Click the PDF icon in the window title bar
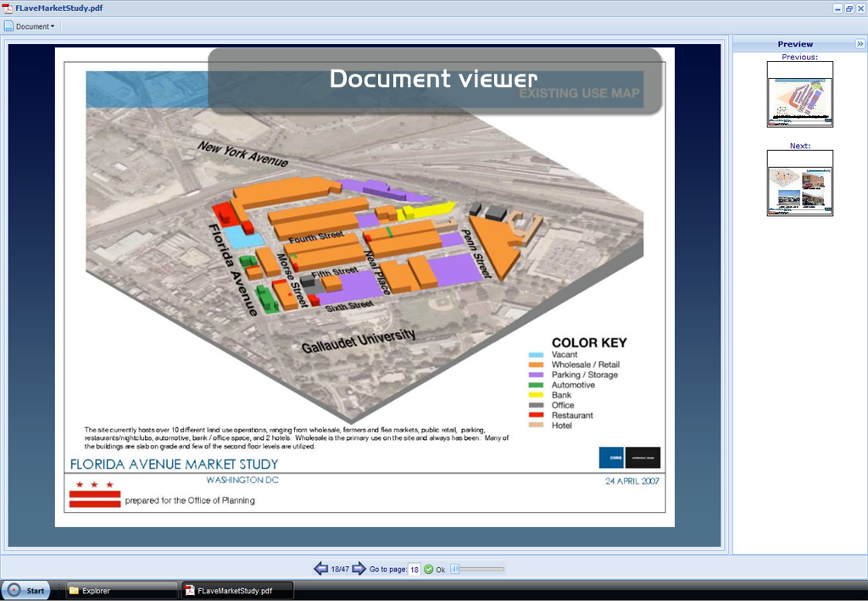This screenshot has height=601, width=868. click(8, 7)
